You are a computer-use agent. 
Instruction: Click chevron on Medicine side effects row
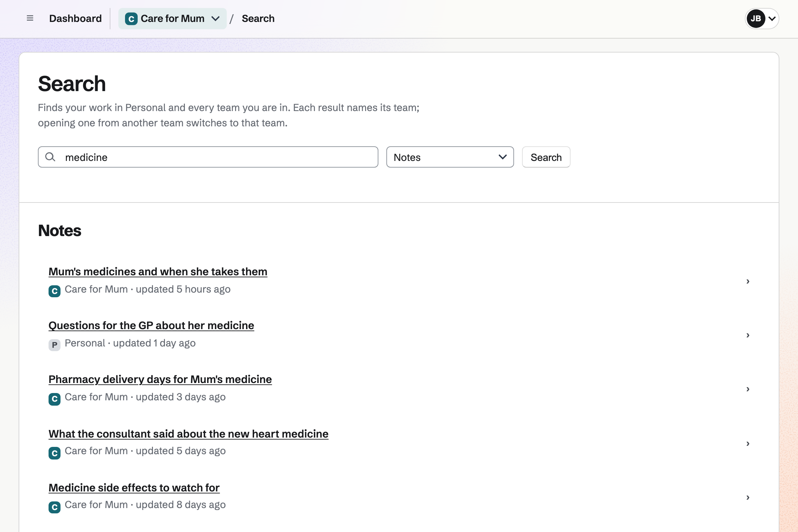[x=748, y=498]
